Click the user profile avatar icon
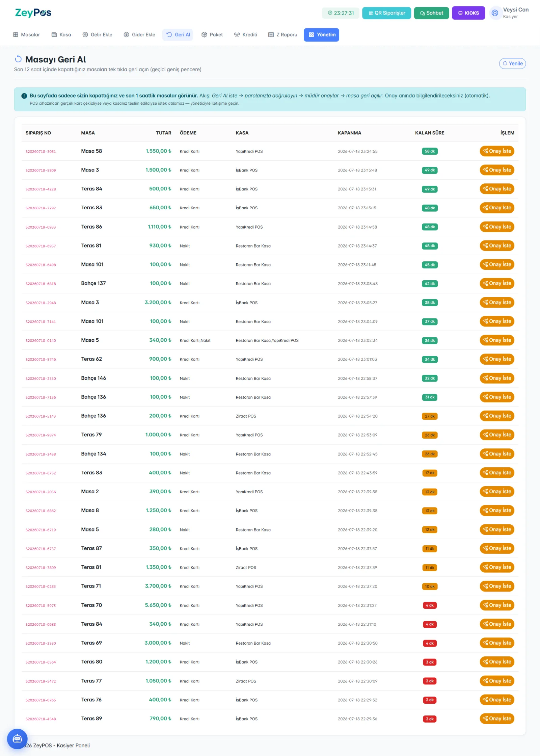 point(495,13)
